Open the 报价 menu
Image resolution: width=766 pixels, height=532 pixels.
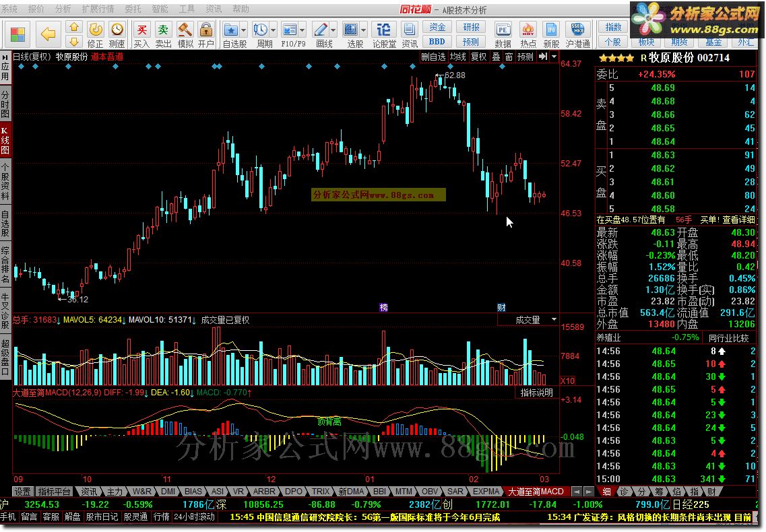36,9
